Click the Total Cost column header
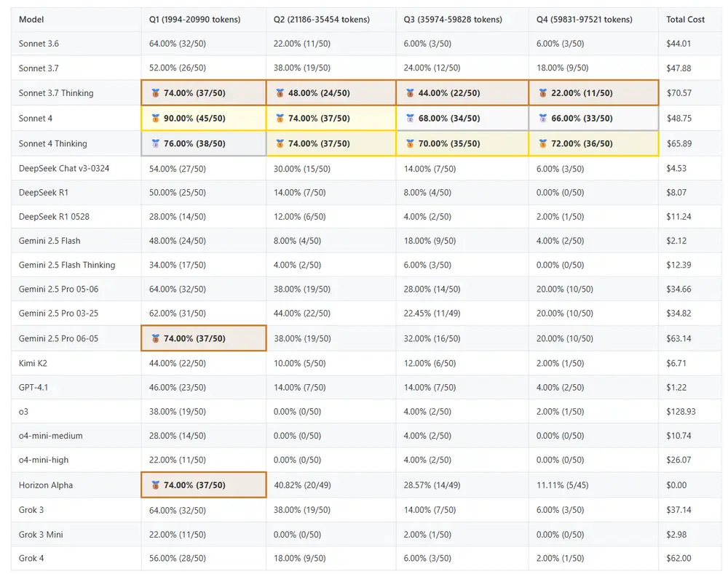728x574 pixels. (x=685, y=20)
